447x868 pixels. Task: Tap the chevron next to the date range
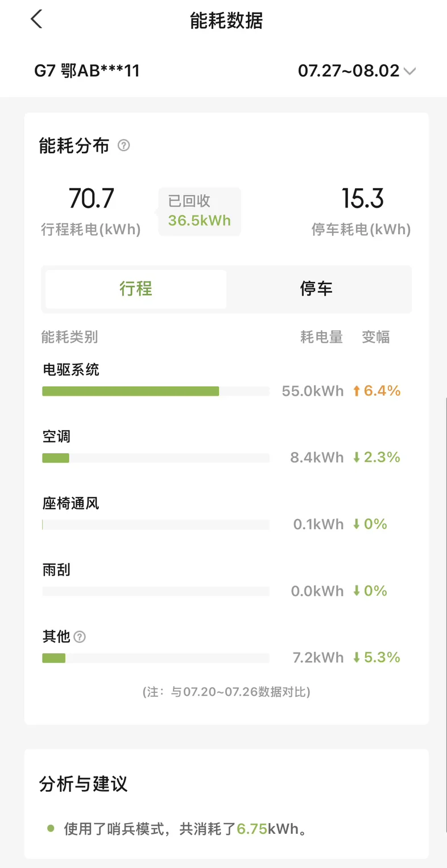click(409, 72)
